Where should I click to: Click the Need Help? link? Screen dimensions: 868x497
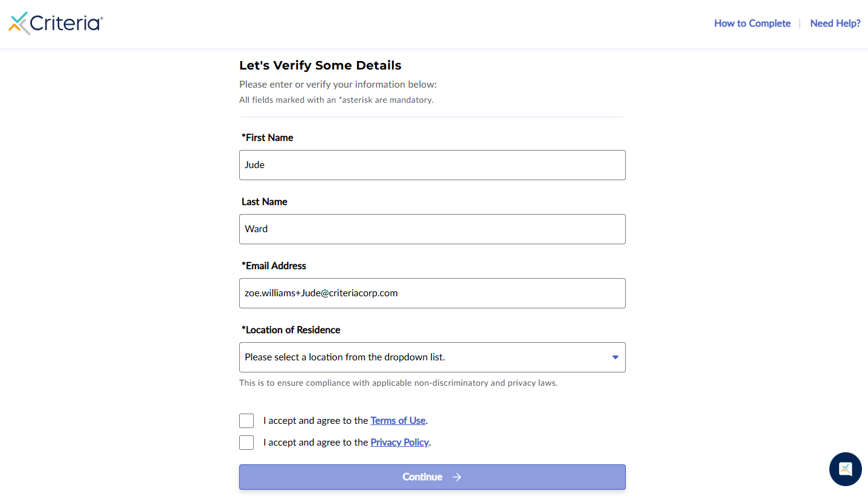[x=835, y=24]
